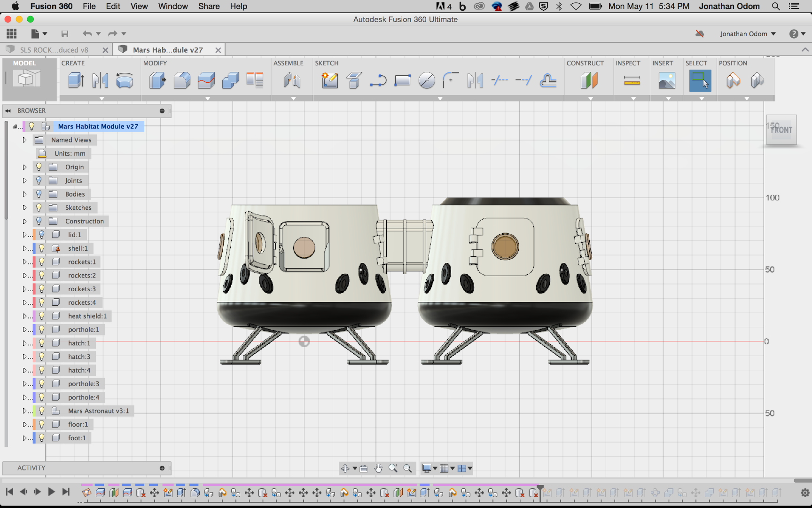Open the Construct plane tool
Viewport: 812px width, 508px height.
click(589, 80)
